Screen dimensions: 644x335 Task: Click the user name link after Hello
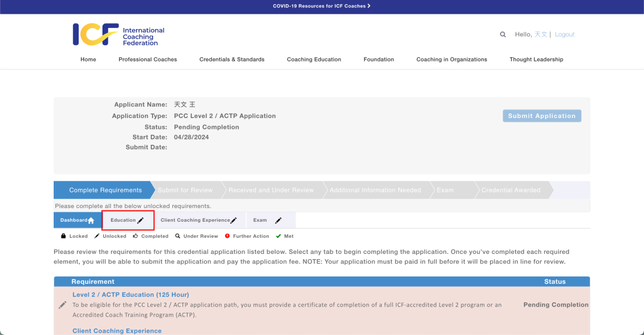tap(540, 35)
